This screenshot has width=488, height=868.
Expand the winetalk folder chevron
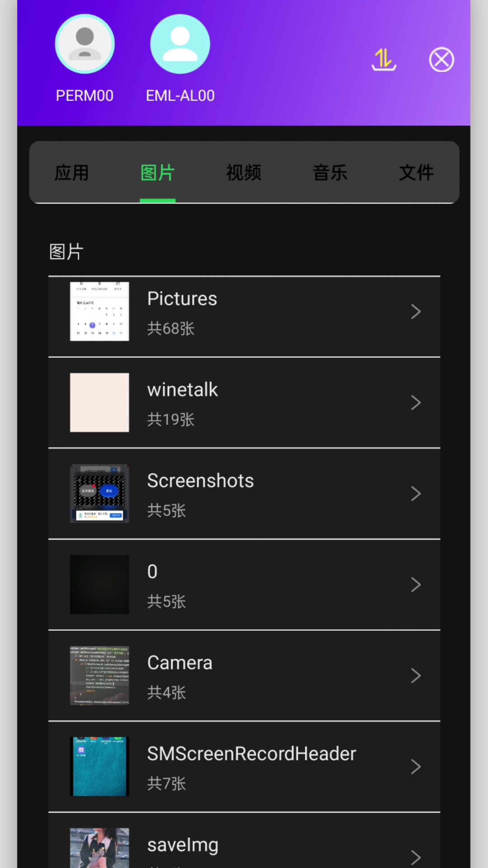[416, 402]
